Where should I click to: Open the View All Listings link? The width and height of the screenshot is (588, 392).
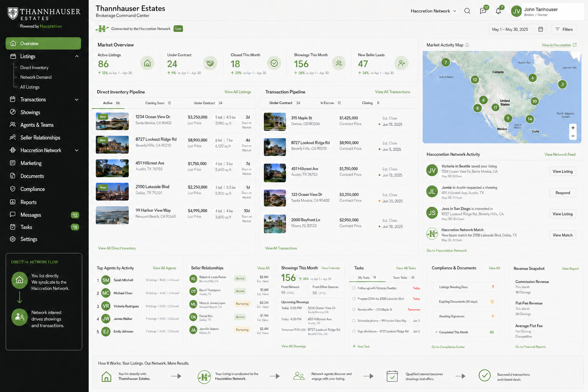click(x=238, y=92)
